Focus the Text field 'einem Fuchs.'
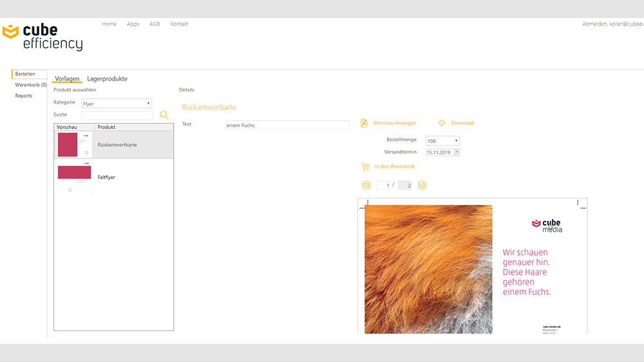Screen dimensions: 644x362 [287, 125]
